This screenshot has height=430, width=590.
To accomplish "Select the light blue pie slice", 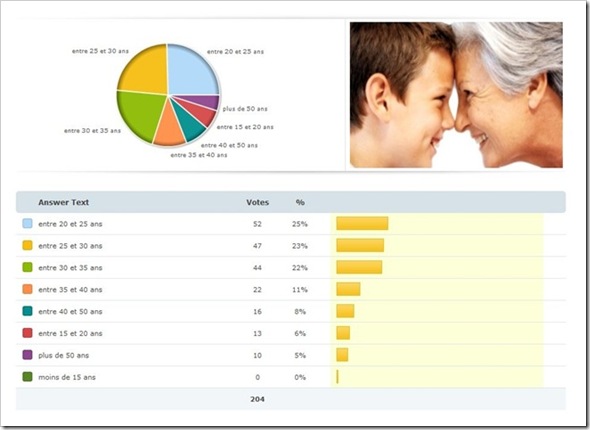I will [x=192, y=71].
